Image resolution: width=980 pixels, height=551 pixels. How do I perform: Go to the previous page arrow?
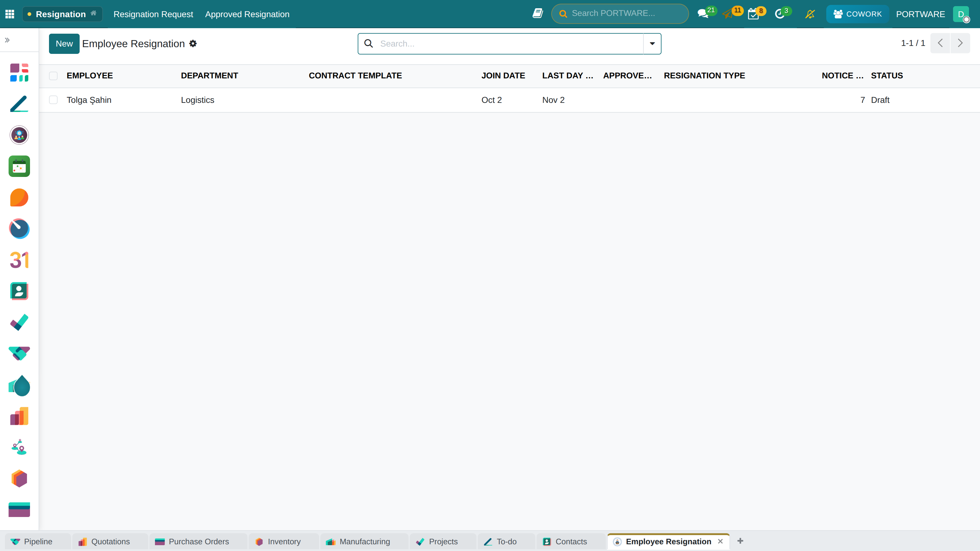(x=940, y=43)
